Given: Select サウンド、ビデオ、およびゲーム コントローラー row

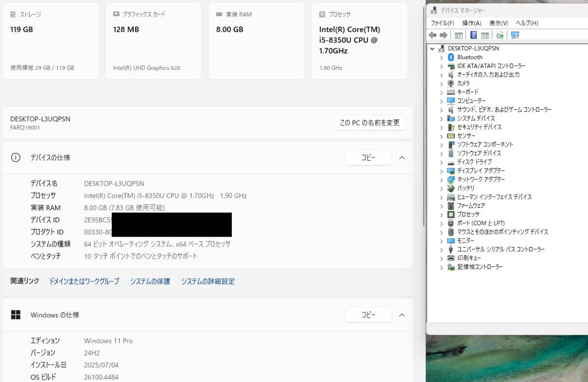Looking at the screenshot, I should click(504, 110).
